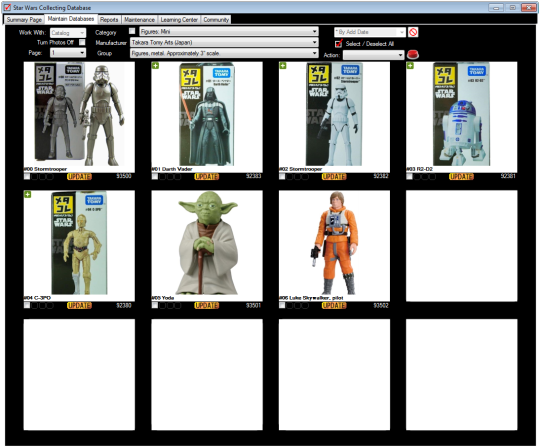Expand the Manufacturer Takara Tomy Arts dropdown
This screenshot has height=447, width=540.
[224, 42]
